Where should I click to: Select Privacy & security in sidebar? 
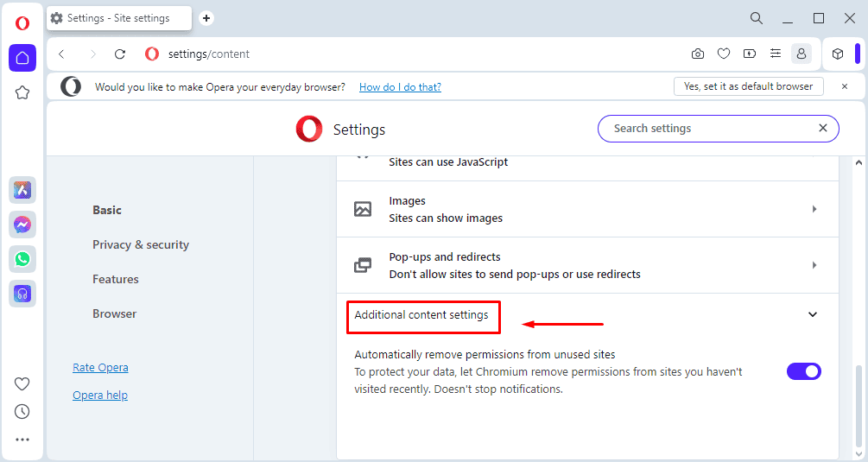141,244
